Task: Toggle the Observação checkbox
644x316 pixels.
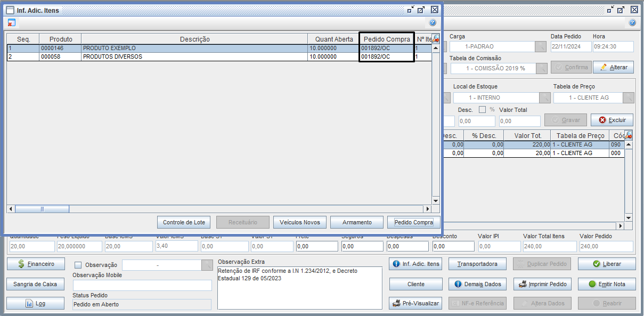Action: [x=78, y=265]
